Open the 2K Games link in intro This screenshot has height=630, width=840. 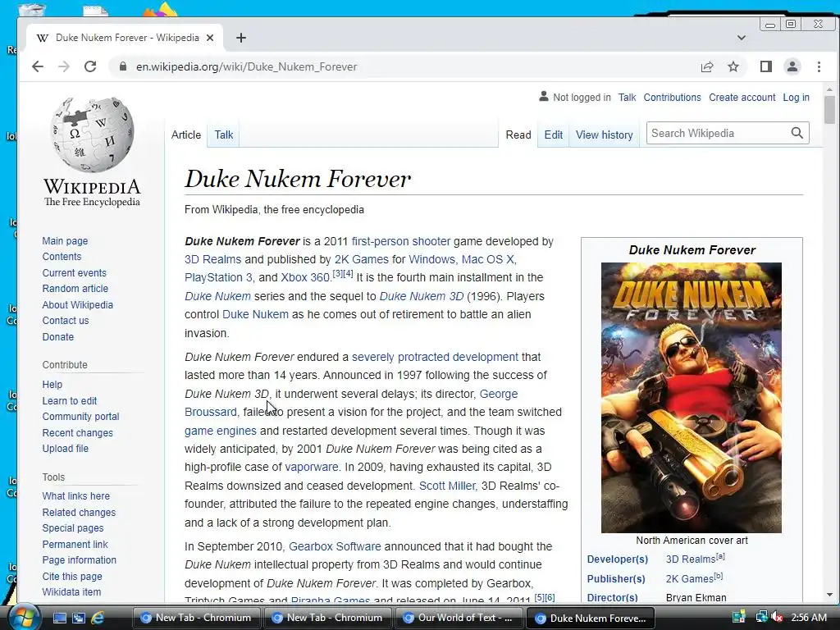pyautogui.click(x=362, y=260)
